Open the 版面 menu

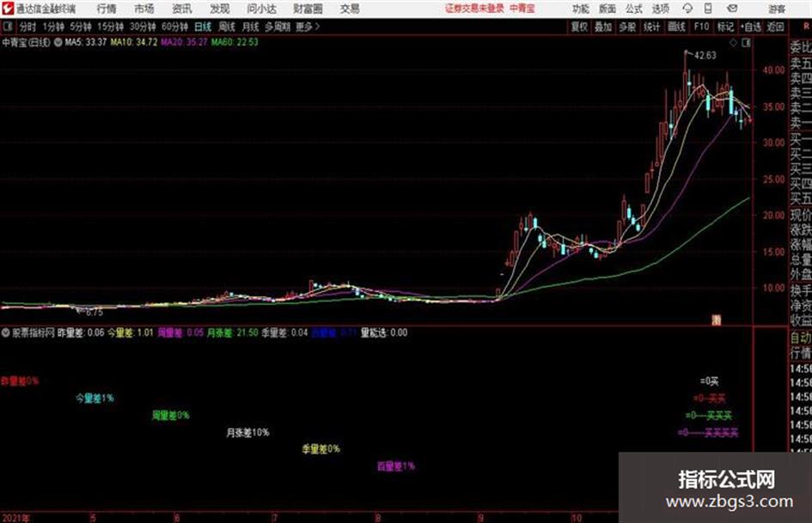(x=607, y=9)
